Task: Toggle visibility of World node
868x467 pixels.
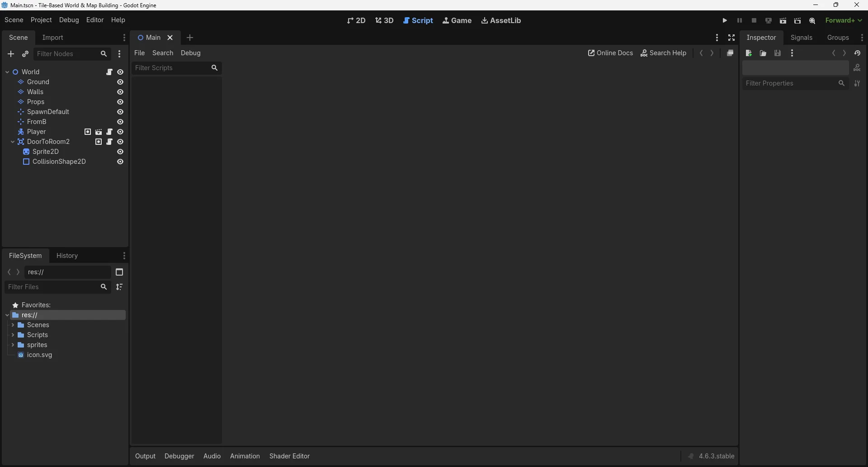Action: pos(120,72)
